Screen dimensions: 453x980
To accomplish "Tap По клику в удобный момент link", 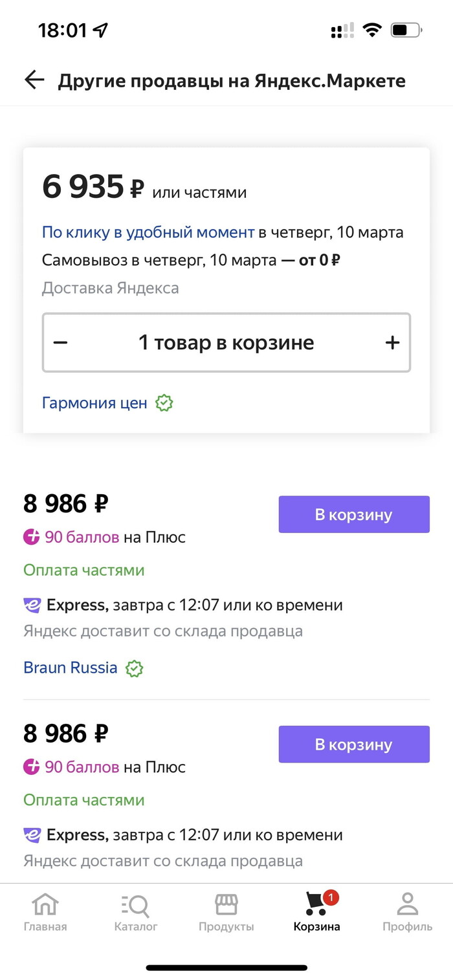I will coord(148,232).
